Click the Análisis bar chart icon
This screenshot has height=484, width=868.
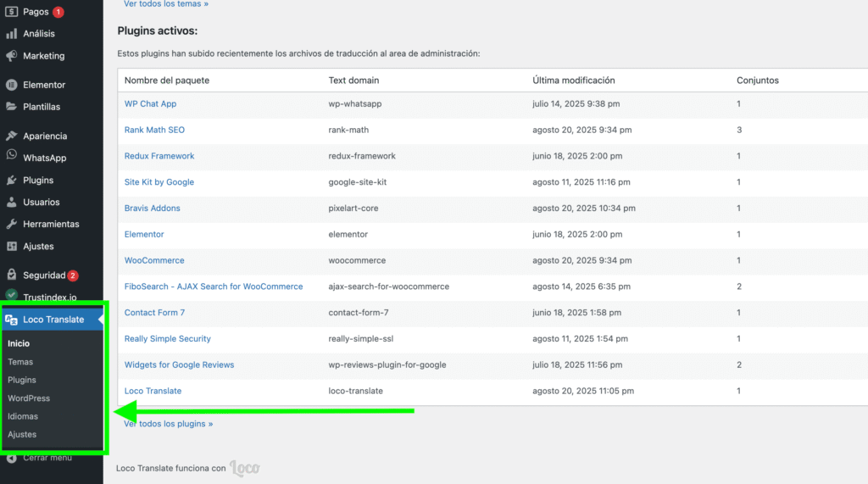12,34
